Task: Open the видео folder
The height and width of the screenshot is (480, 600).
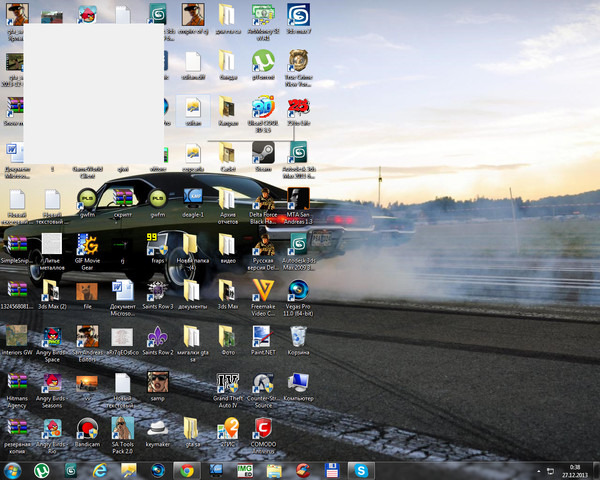Action: pos(227,245)
